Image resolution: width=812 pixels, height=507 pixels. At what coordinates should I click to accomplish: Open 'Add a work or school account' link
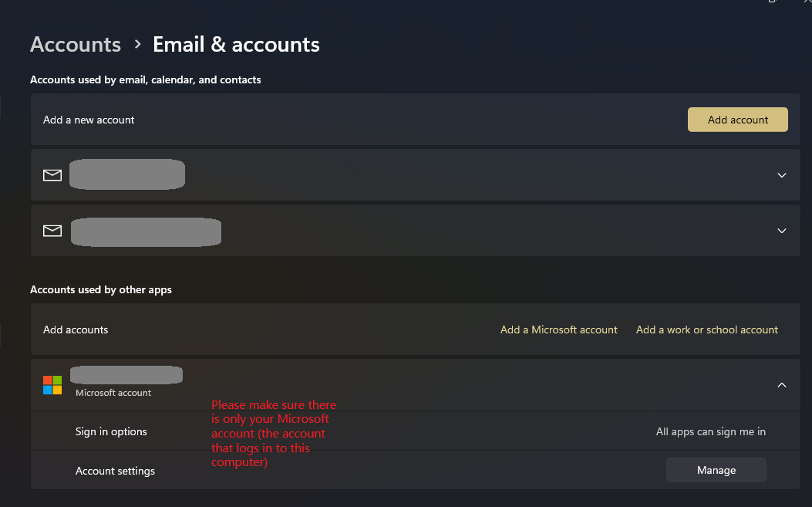pos(706,330)
